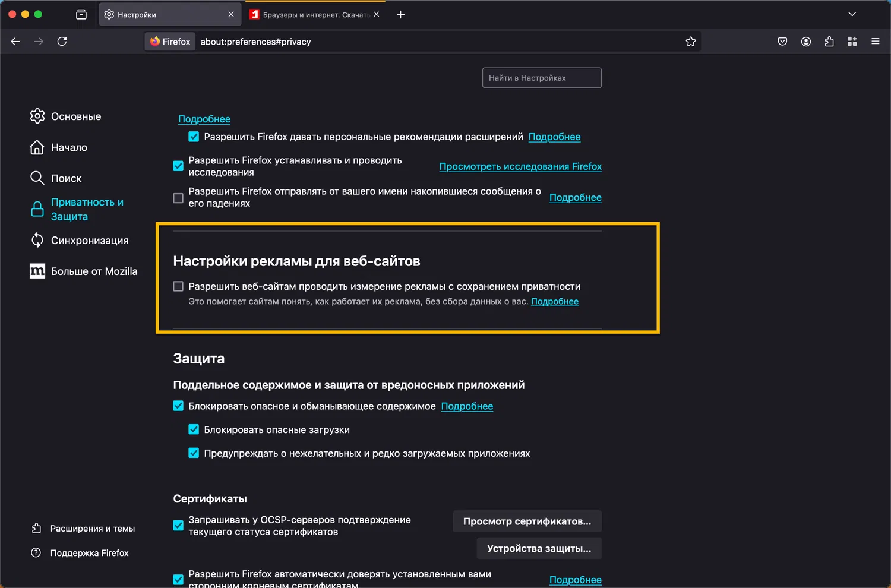Open the Просмотреть исследования Firefox link
This screenshot has height=588, width=891.
pyautogui.click(x=520, y=167)
